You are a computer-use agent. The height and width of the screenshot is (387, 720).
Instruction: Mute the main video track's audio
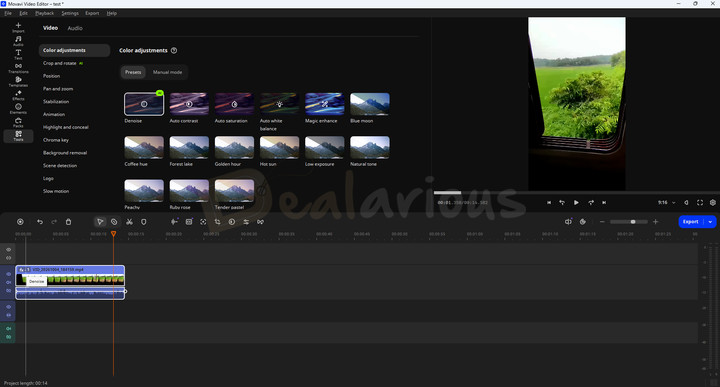coord(8,282)
